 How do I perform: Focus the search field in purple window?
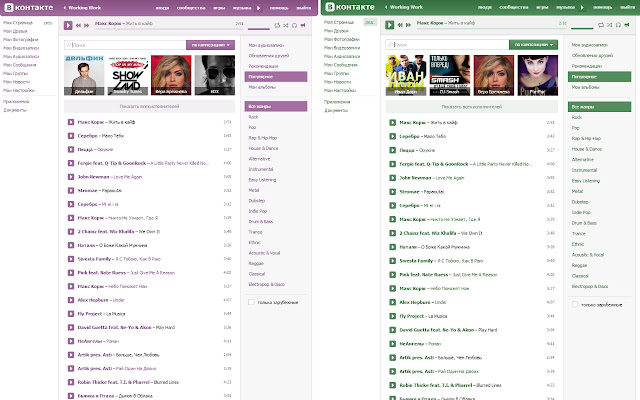tap(125, 45)
